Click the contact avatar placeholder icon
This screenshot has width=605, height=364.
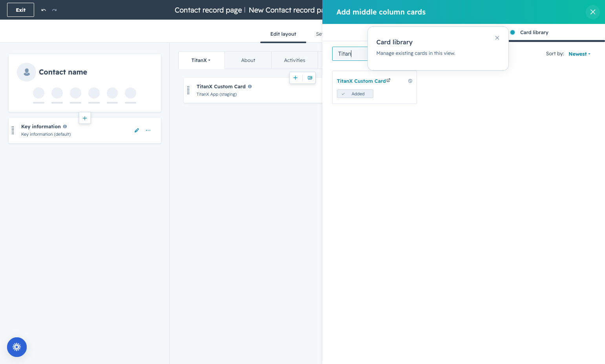tap(27, 72)
